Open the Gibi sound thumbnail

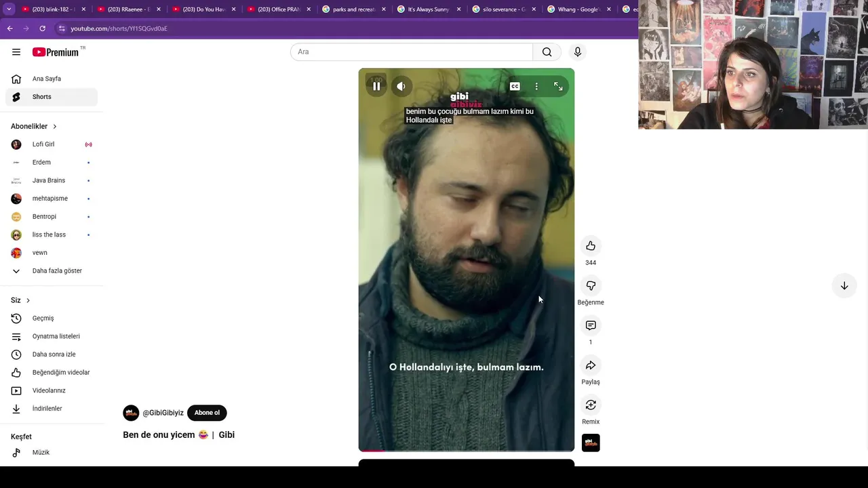[x=591, y=443]
